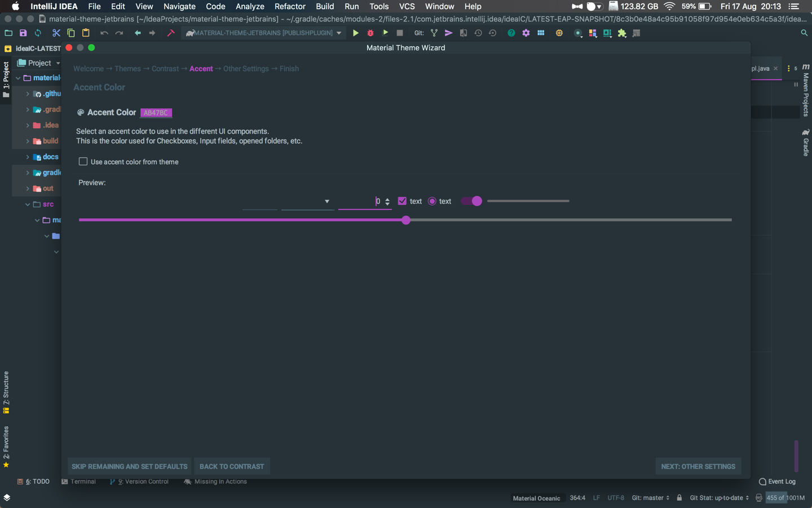Click Skip Remaining and Set Defaults
Viewport: 812px width, 508px height.
pyautogui.click(x=129, y=467)
